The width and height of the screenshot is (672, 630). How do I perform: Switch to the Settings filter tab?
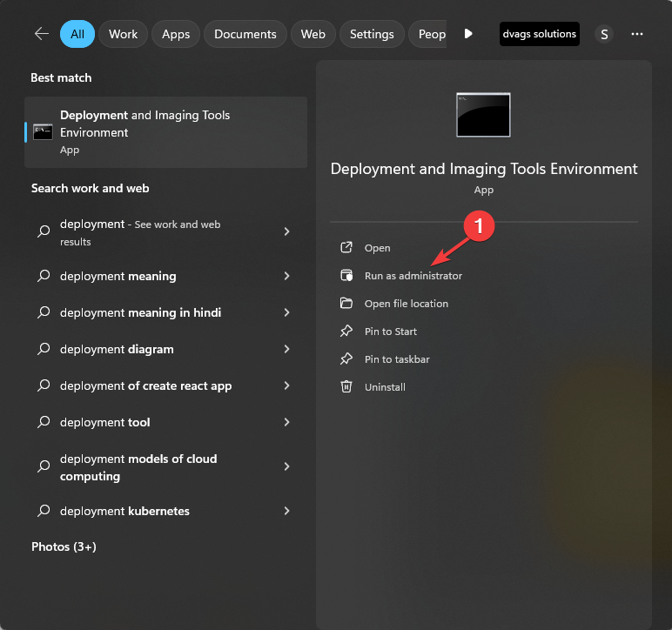[372, 34]
